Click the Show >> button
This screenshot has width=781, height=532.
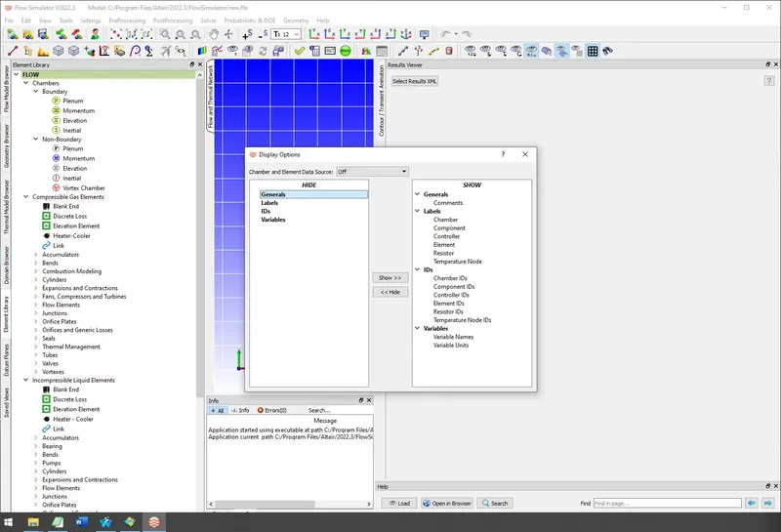(390, 277)
